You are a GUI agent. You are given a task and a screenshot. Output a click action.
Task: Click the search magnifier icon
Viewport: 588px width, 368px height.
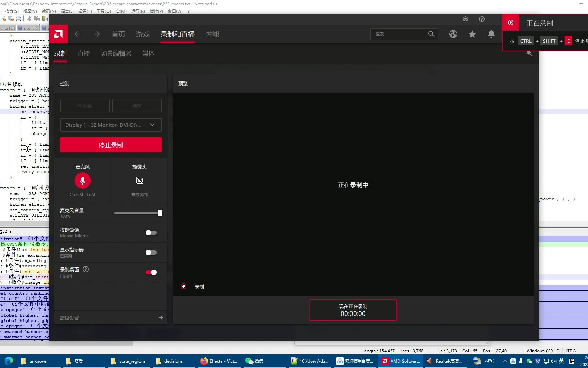click(431, 34)
